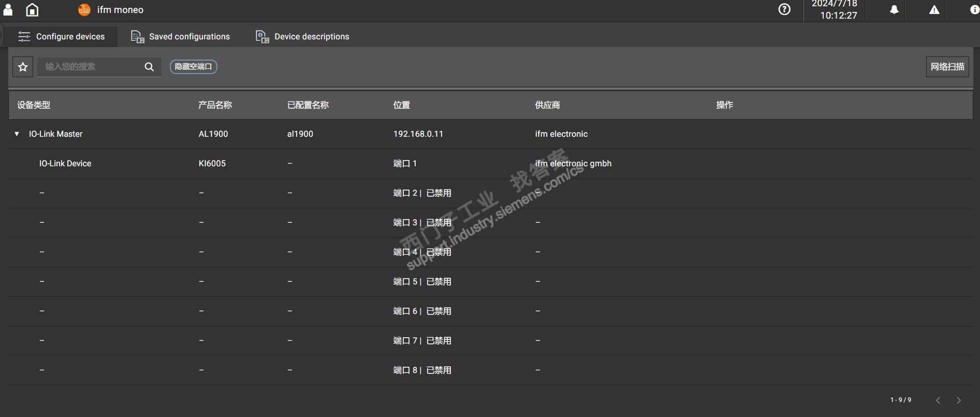
Task: Select the 端口 2 | 已禁用 row
Action: click(490, 193)
